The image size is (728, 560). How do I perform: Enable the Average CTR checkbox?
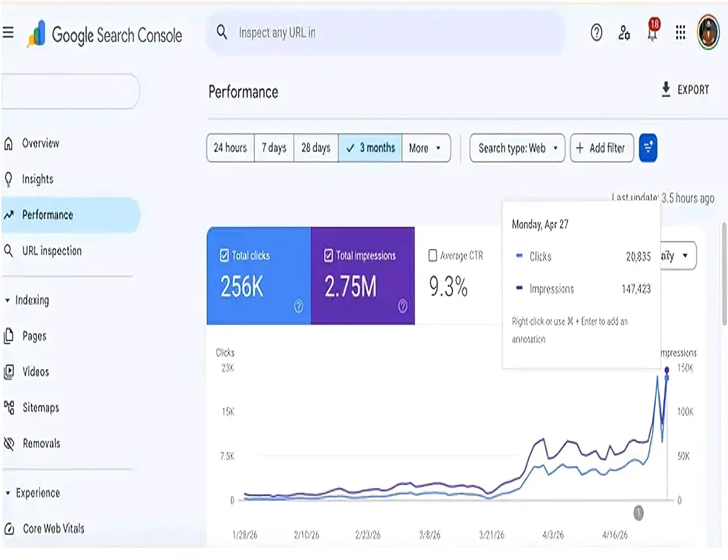[433, 255]
